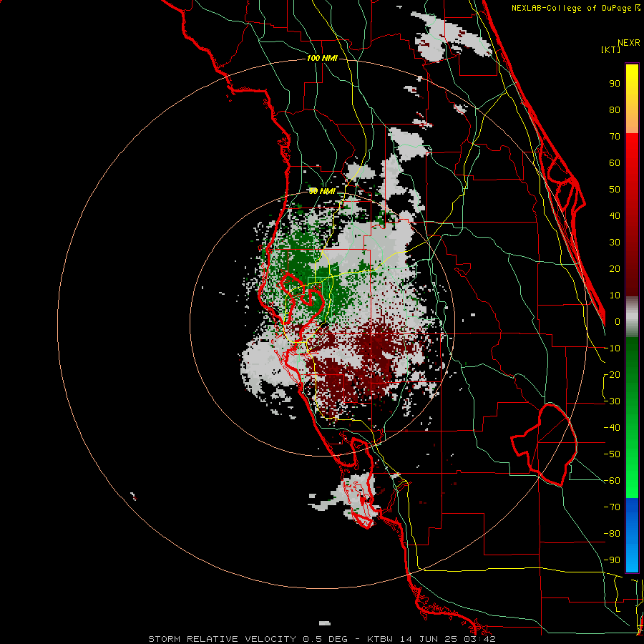Screen dimensions: 644x644
Task: Click the 30 value on velocity scale
Action: pos(615,243)
